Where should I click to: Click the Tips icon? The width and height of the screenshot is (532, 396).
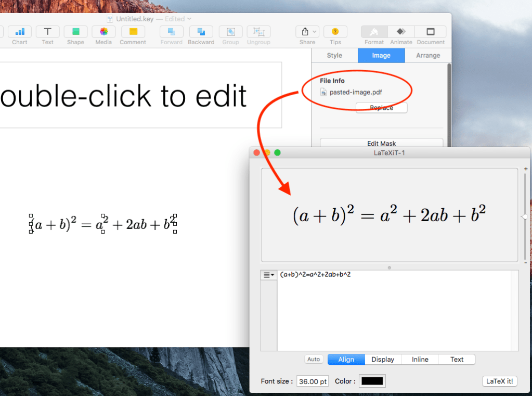pyautogui.click(x=335, y=32)
